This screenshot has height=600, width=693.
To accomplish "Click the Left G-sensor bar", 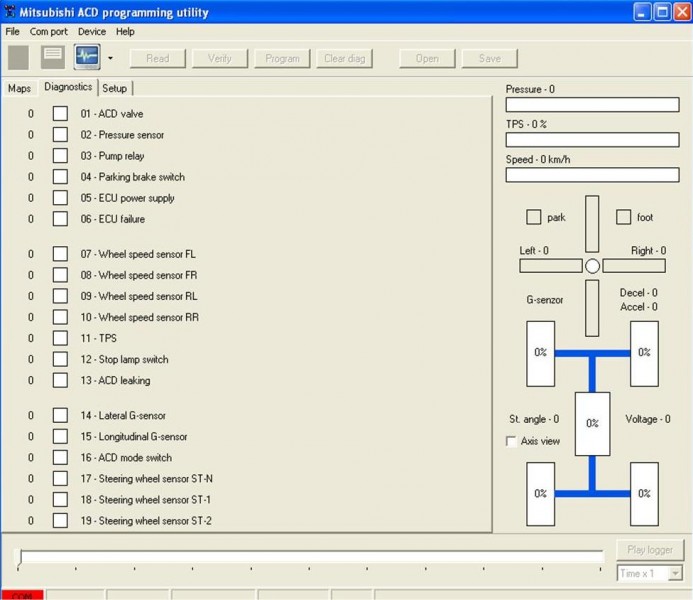I will (551, 266).
